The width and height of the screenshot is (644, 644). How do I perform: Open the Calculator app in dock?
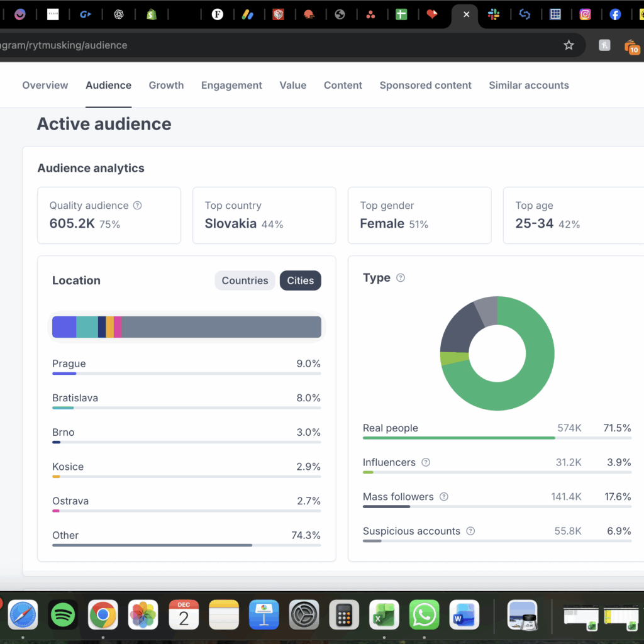344,614
